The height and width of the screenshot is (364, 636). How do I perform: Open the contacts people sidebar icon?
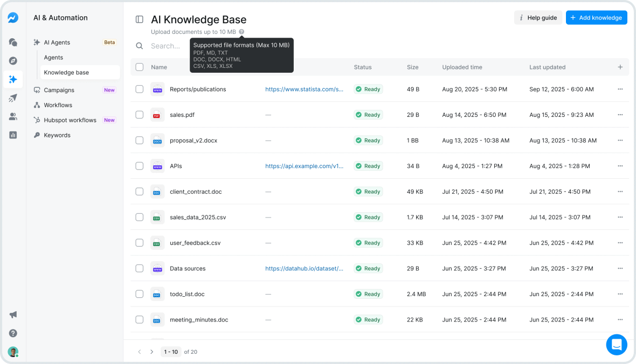[13, 116]
